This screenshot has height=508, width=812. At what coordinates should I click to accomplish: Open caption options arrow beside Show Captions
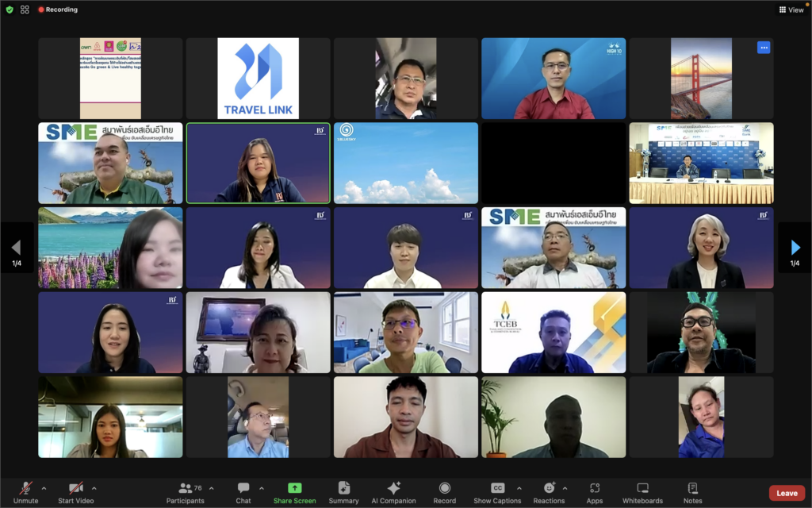point(519,488)
